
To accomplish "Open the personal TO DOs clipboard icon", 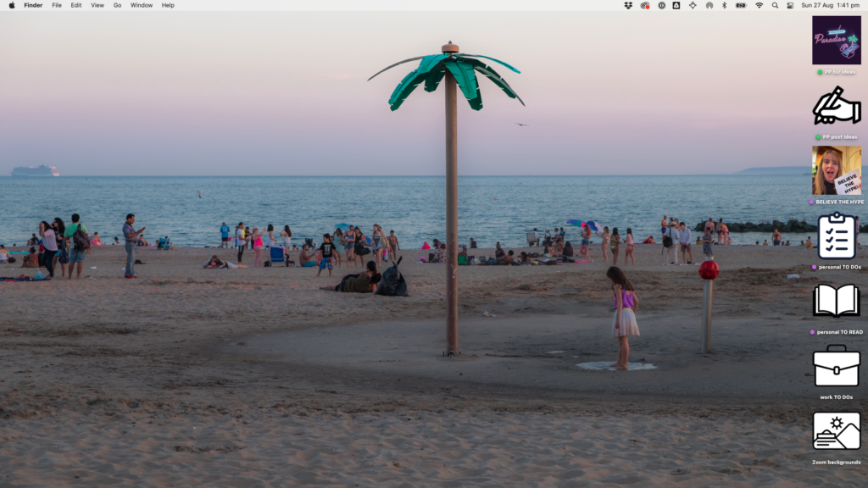I will coord(836,237).
